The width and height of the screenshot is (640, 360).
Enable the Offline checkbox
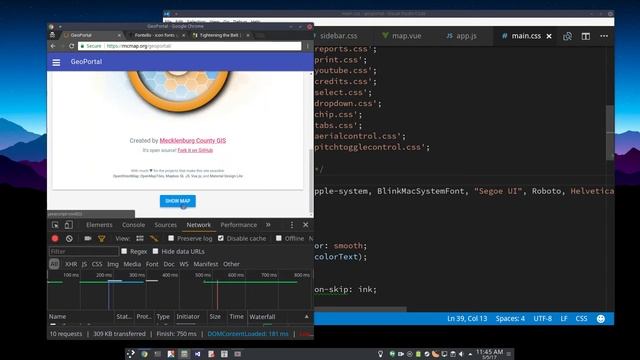(x=279, y=238)
